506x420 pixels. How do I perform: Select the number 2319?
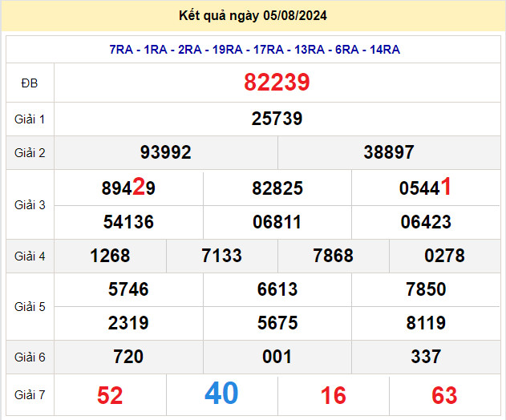coord(128,323)
